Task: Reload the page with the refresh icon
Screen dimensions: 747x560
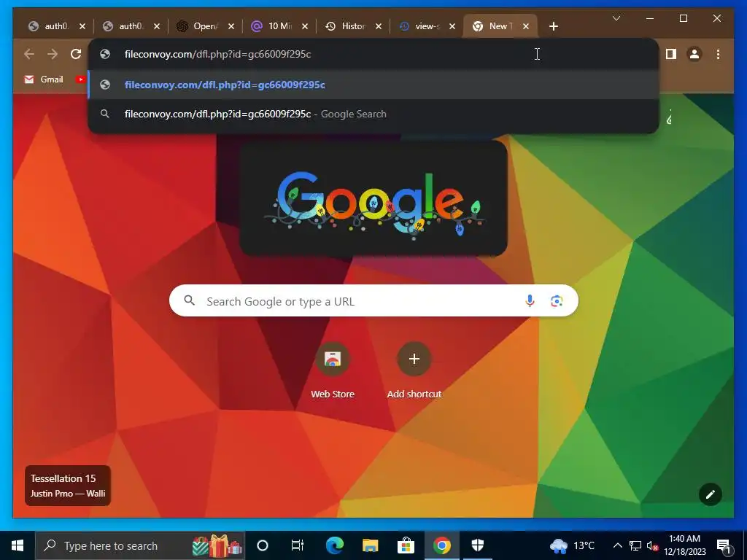Action: tap(76, 54)
